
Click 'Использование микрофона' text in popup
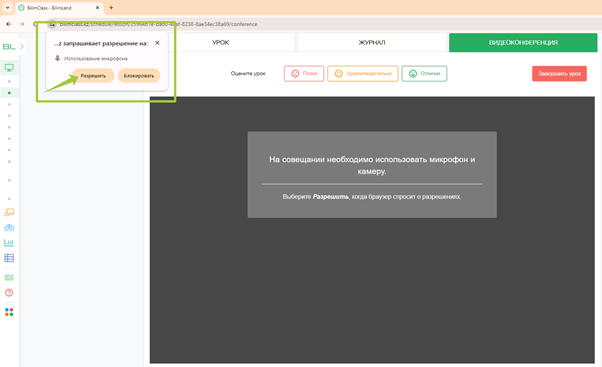96,59
